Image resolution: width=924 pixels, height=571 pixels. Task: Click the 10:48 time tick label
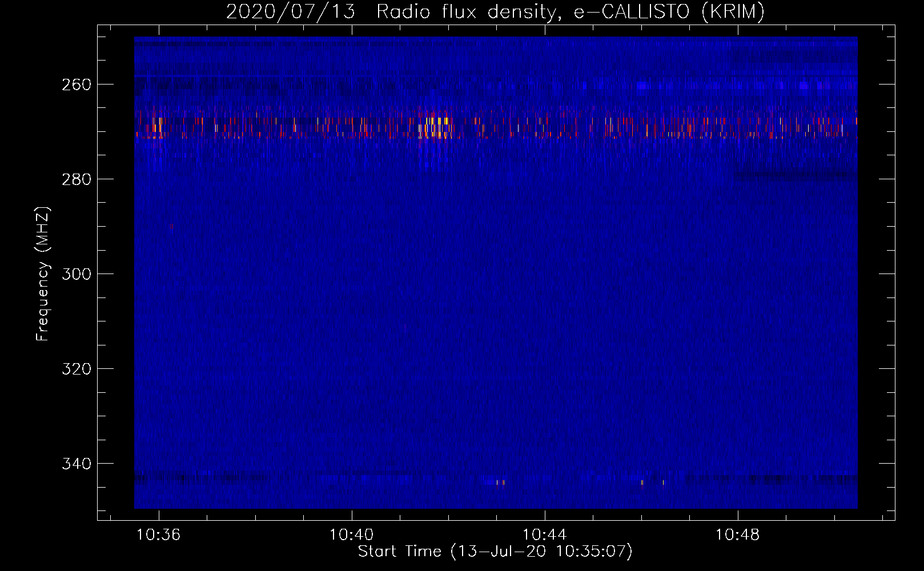[x=738, y=535]
